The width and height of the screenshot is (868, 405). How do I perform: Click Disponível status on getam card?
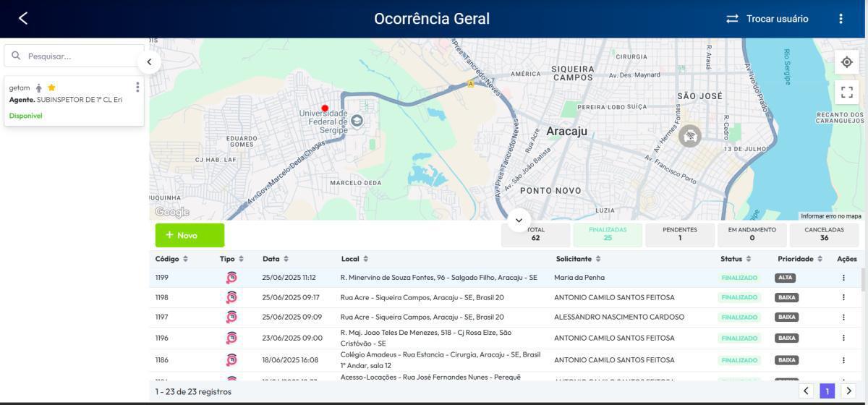coord(25,116)
